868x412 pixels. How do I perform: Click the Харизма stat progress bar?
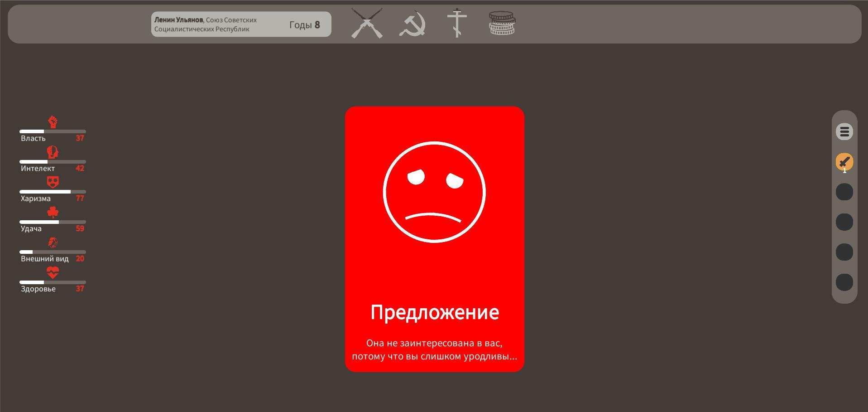(53, 192)
